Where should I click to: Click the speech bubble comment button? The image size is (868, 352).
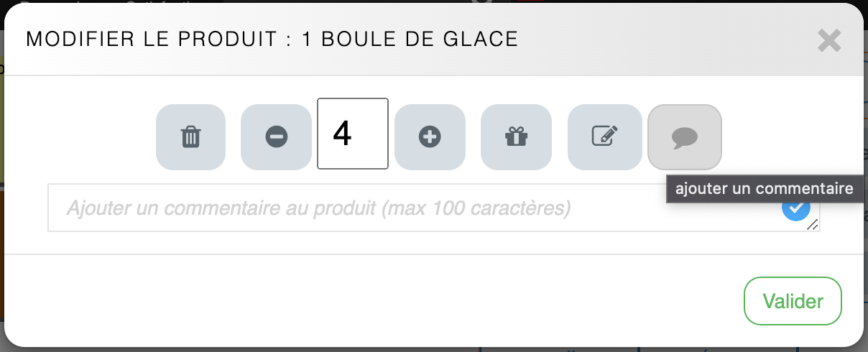[x=685, y=136]
